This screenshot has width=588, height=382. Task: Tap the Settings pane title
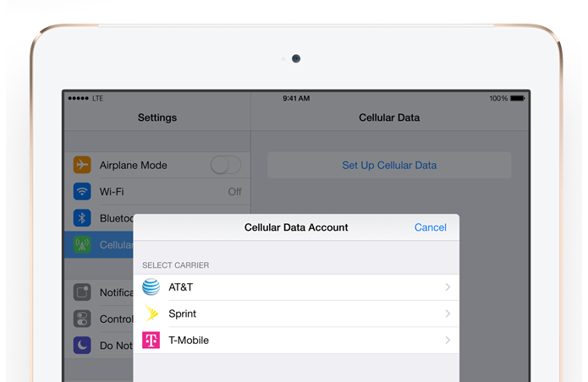point(157,117)
